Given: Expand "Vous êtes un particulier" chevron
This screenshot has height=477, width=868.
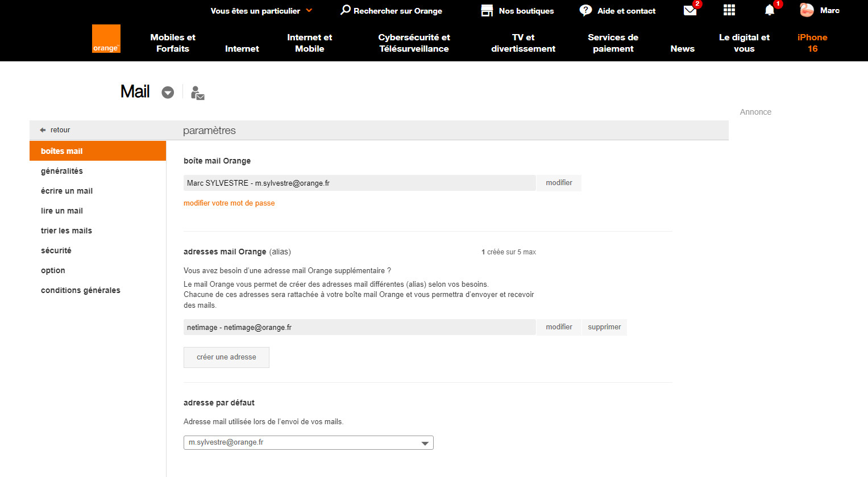Looking at the screenshot, I should point(309,10).
